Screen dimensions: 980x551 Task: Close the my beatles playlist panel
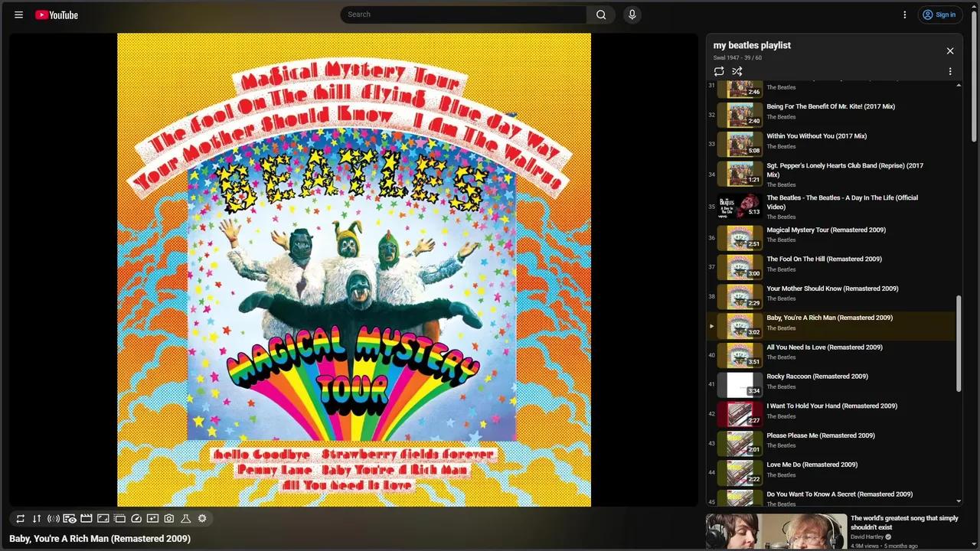click(x=950, y=51)
